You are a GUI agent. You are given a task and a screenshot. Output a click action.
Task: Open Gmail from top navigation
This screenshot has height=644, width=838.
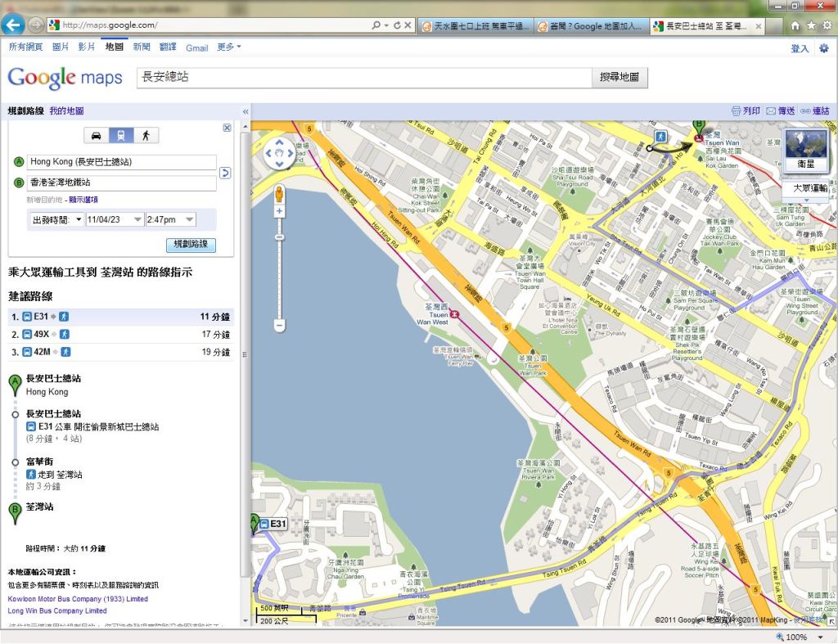(x=196, y=47)
